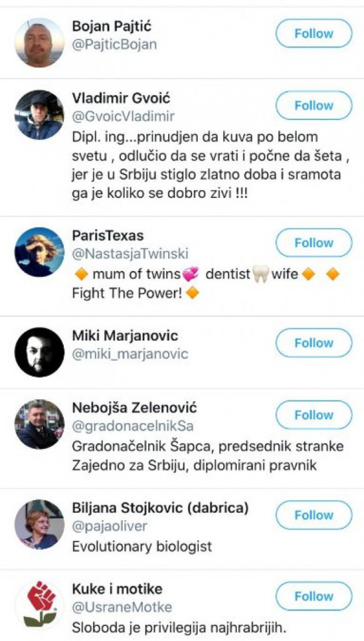Follow Miki Marjanovic
The image size is (364, 641).
[x=314, y=343]
